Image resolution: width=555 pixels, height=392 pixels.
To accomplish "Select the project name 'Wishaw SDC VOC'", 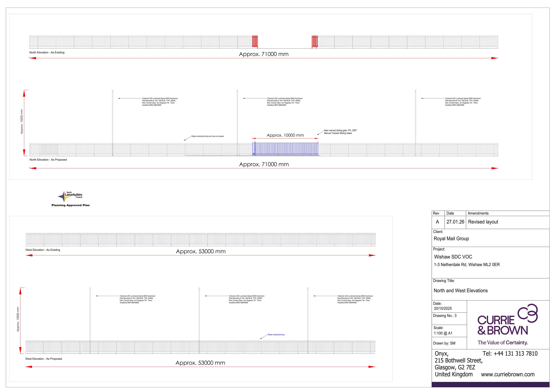I will coord(453,257).
